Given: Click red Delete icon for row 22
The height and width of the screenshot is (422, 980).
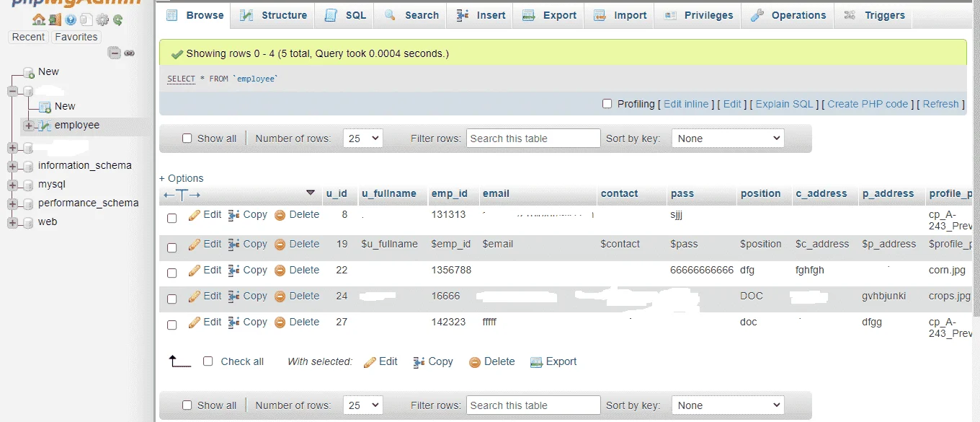Looking at the screenshot, I should 280,271.
